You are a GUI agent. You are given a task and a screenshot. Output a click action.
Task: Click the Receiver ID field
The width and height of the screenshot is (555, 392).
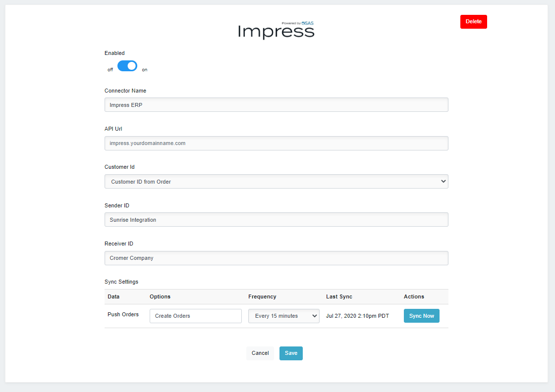point(276,258)
